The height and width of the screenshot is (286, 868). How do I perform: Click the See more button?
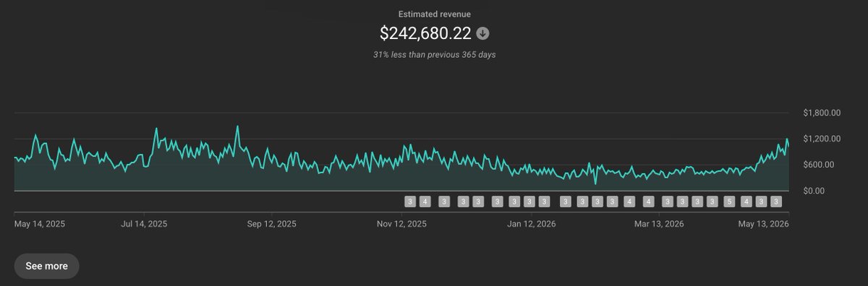tap(46, 266)
